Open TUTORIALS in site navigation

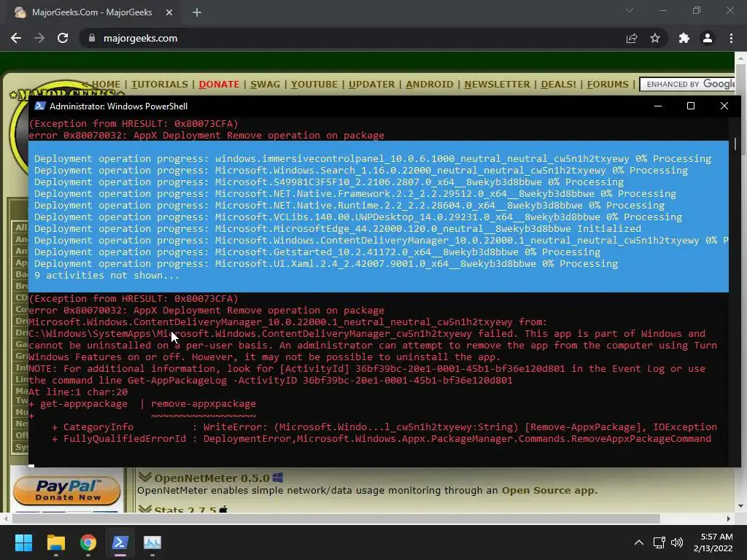(x=160, y=85)
